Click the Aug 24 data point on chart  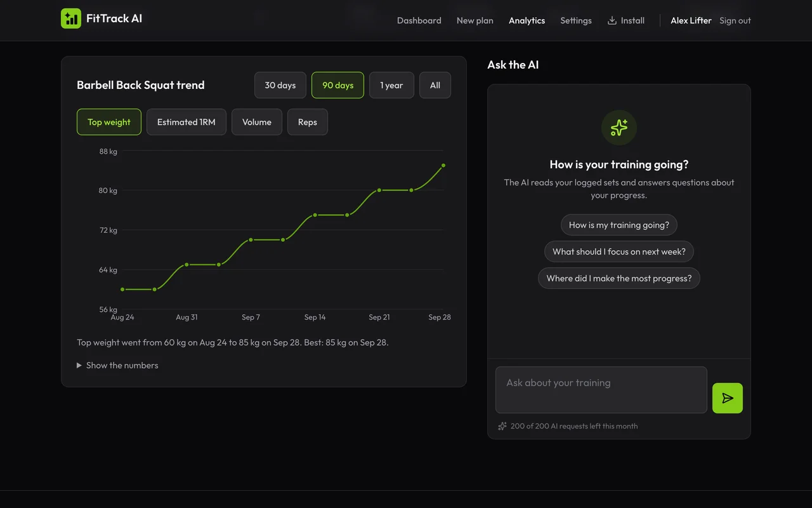coord(122,290)
